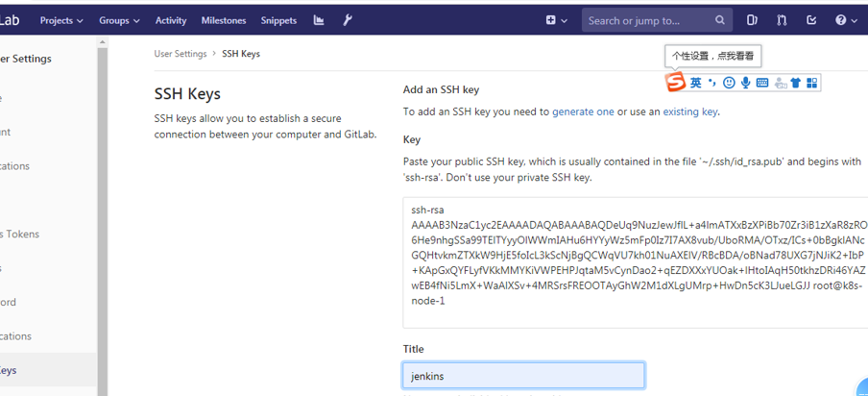Click the admin area wrench icon
Viewport: 868px width, 396px height.
348,20
